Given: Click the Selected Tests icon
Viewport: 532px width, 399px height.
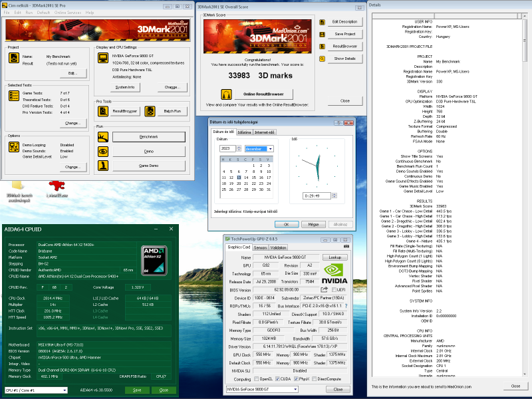Looking at the screenshot, I should point(14,96).
